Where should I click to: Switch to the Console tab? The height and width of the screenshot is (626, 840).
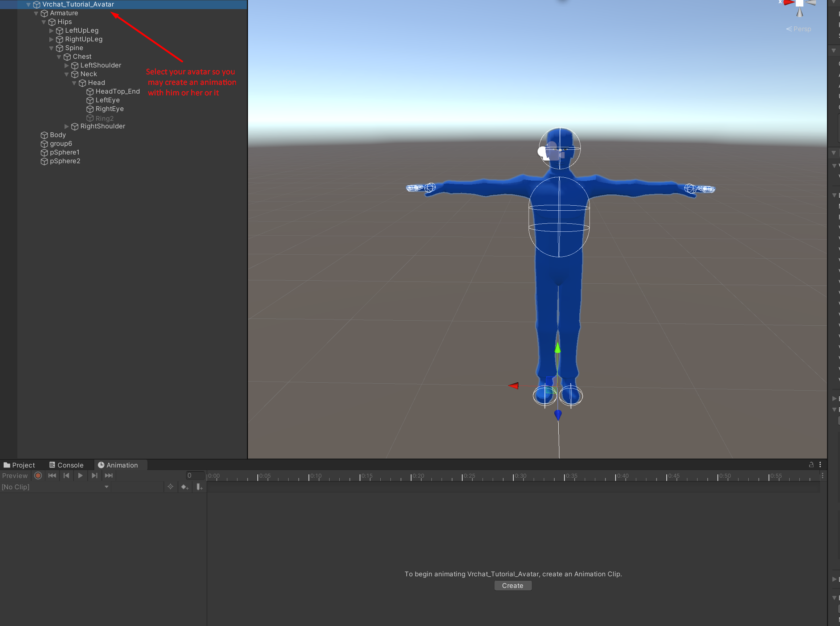click(x=67, y=465)
